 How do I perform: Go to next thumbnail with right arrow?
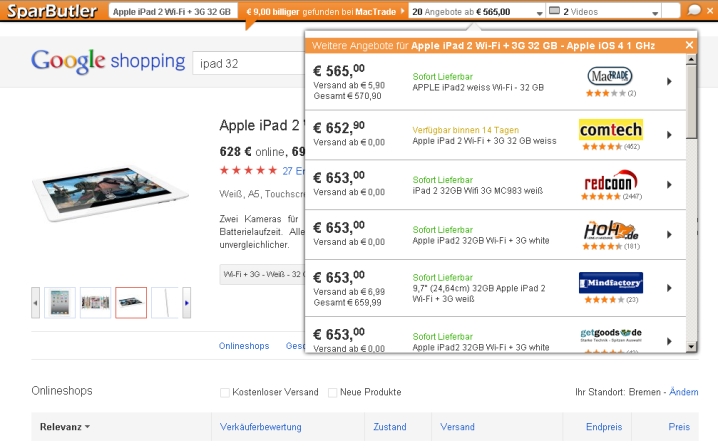(x=186, y=301)
